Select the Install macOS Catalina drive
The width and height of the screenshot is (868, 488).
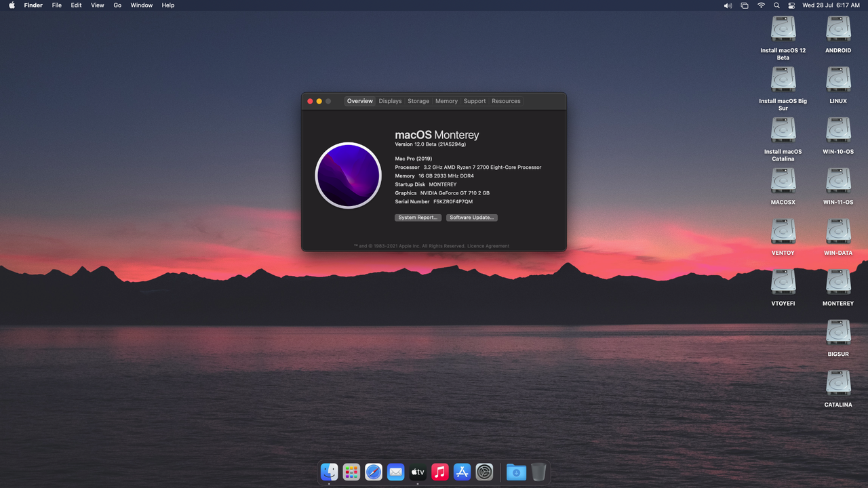click(x=783, y=129)
